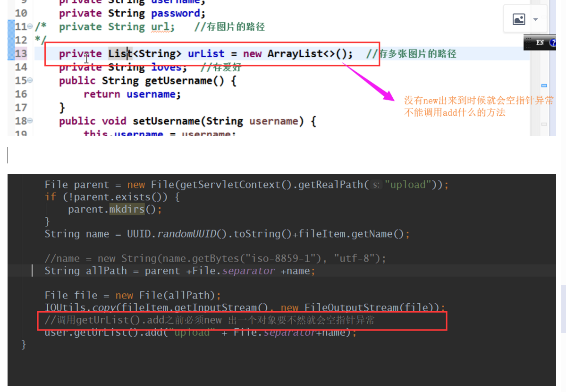The width and height of the screenshot is (566, 392).
Task: Click the word 'password' on line 10
Action: click(x=176, y=13)
